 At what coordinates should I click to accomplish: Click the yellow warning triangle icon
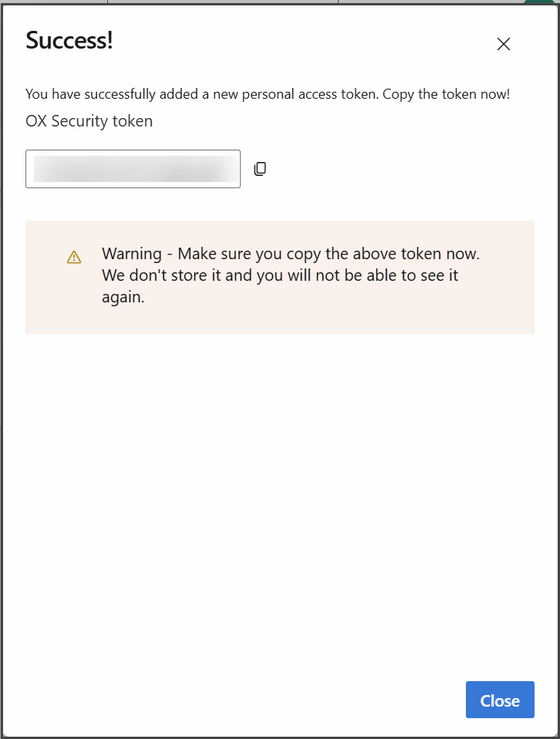[74, 257]
